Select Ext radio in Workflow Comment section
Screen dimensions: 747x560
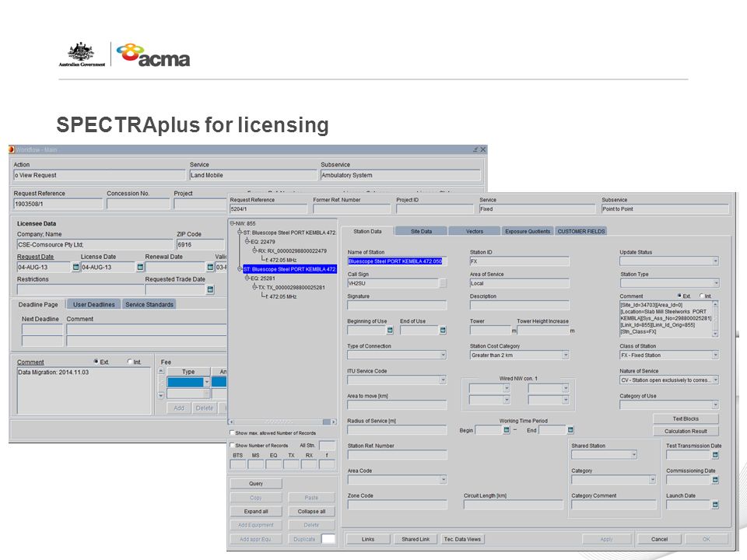(96, 362)
